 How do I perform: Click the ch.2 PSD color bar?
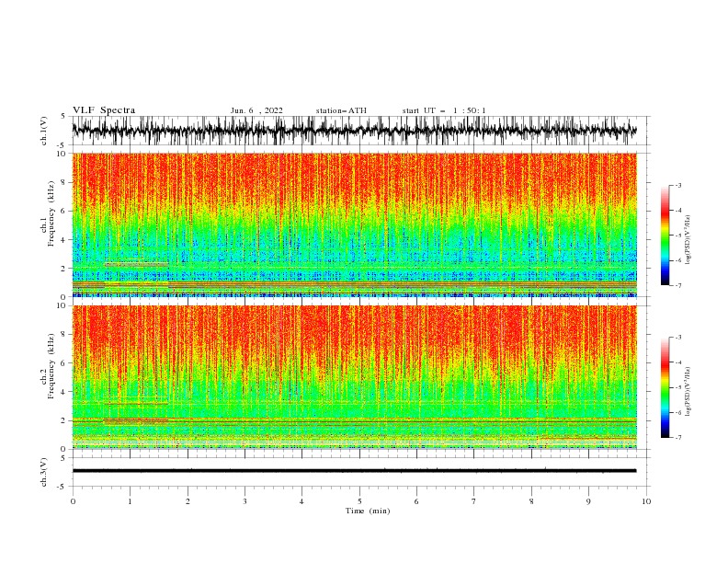coord(665,387)
